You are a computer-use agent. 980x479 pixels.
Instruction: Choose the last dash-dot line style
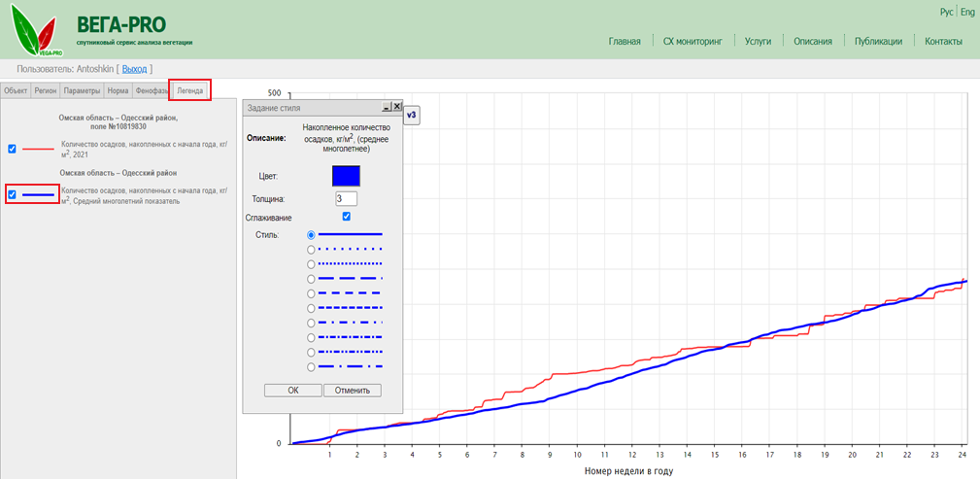click(x=311, y=366)
